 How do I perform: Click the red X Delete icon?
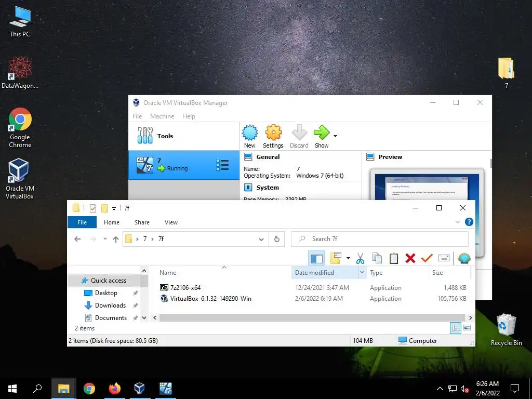click(410, 258)
